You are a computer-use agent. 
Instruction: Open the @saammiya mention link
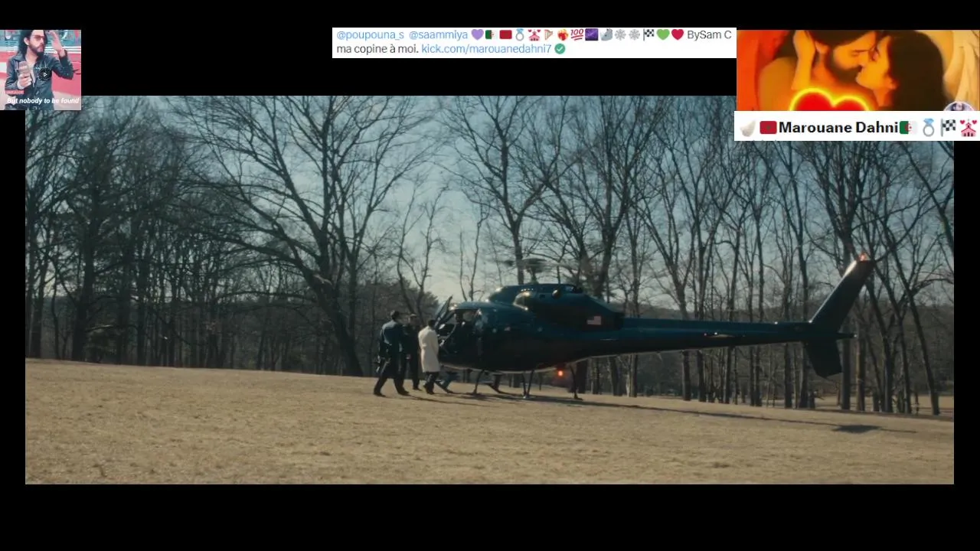[x=438, y=35]
